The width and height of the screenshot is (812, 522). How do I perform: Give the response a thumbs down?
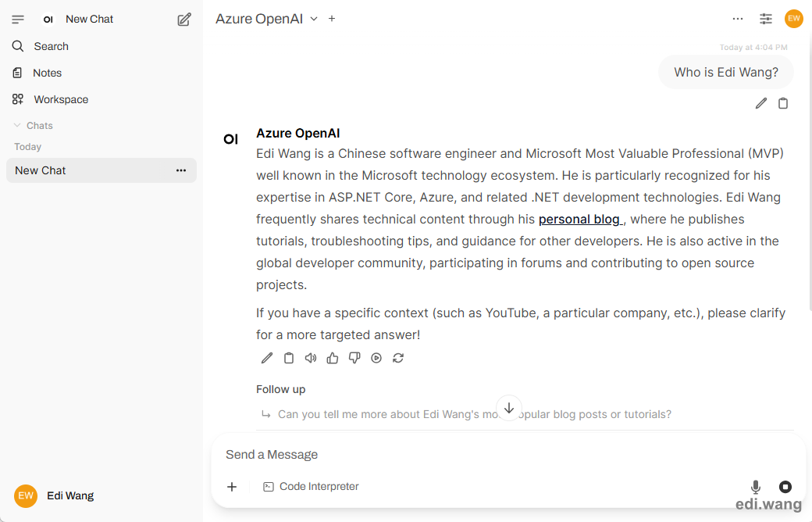pyautogui.click(x=354, y=358)
